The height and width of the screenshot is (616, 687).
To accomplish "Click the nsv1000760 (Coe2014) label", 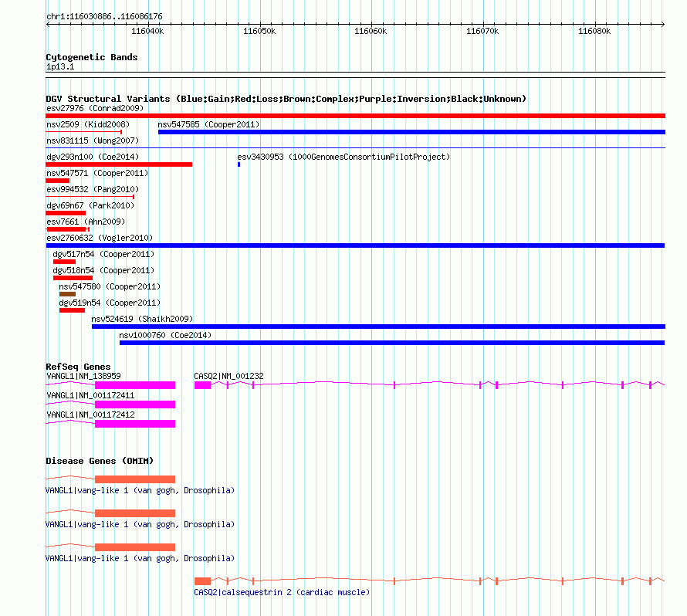I will [x=165, y=335].
